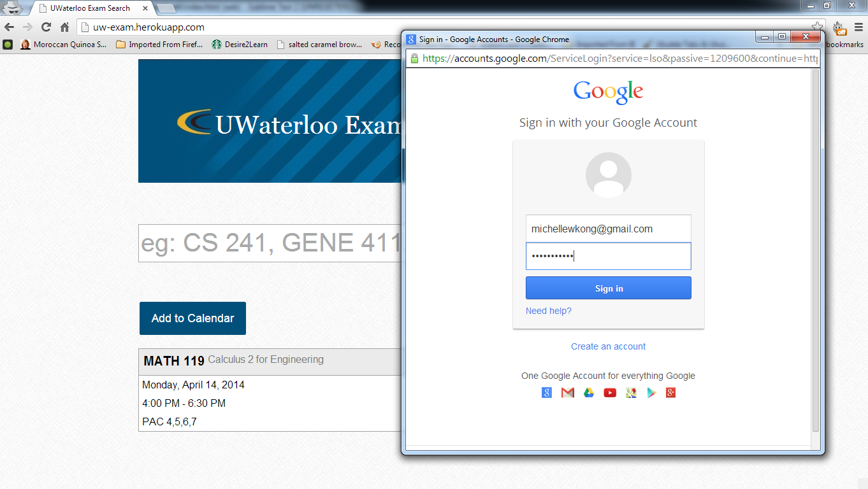Open a new tab in main window

166,8
